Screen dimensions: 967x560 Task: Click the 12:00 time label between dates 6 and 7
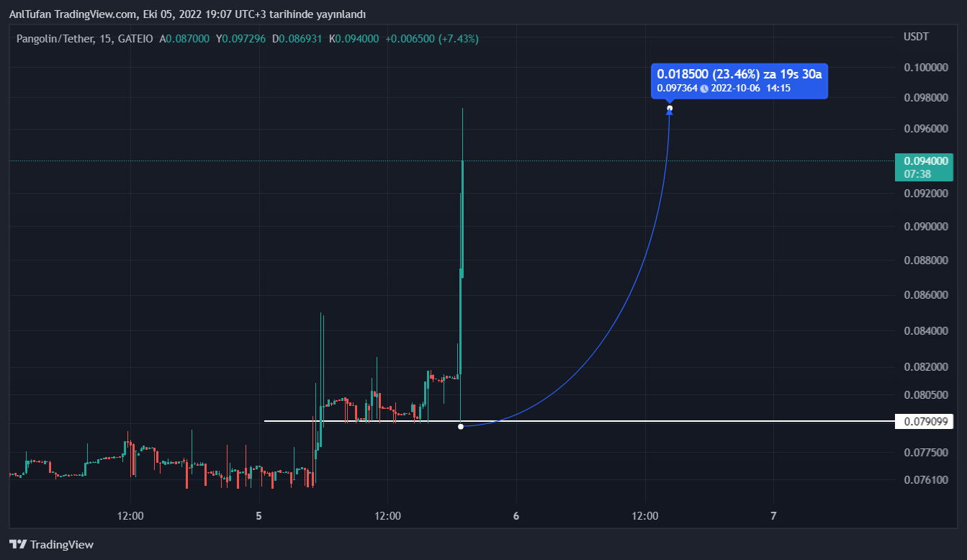tap(645, 516)
